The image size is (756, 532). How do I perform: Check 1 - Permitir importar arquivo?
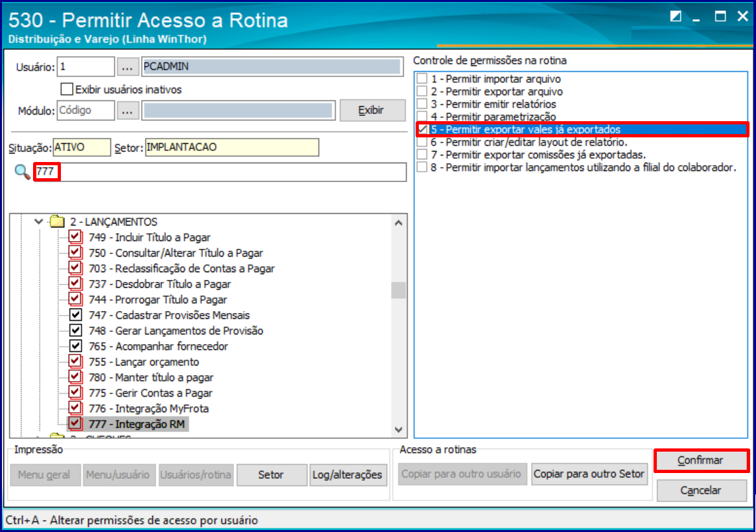pos(422,78)
